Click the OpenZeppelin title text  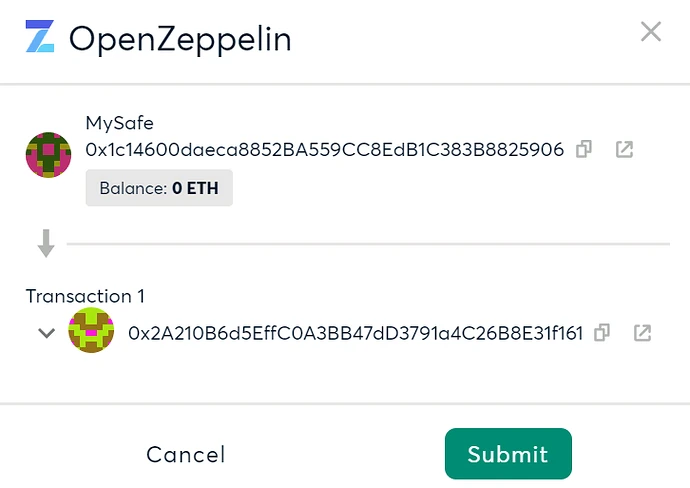point(180,39)
